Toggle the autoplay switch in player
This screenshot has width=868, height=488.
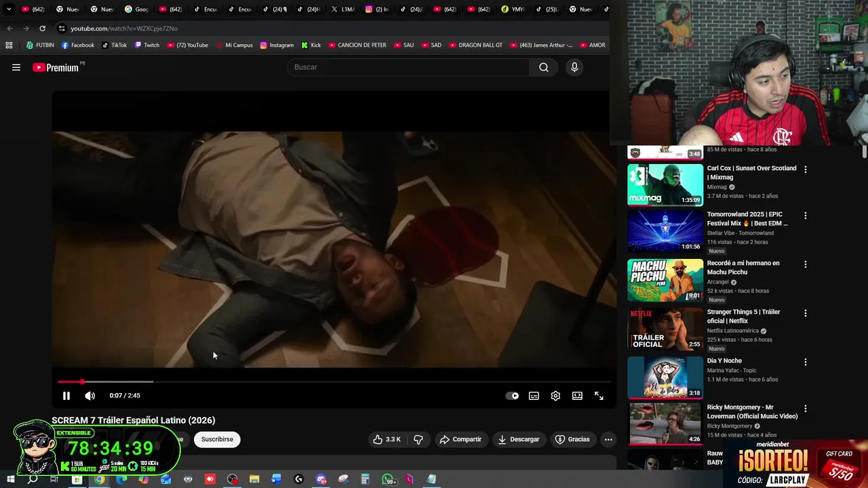512,396
